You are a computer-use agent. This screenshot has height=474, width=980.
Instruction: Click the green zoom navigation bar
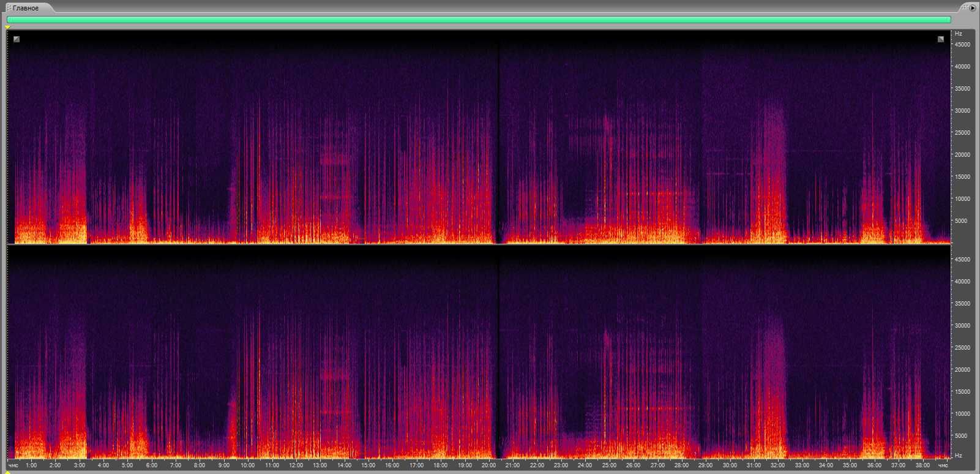coord(477,20)
